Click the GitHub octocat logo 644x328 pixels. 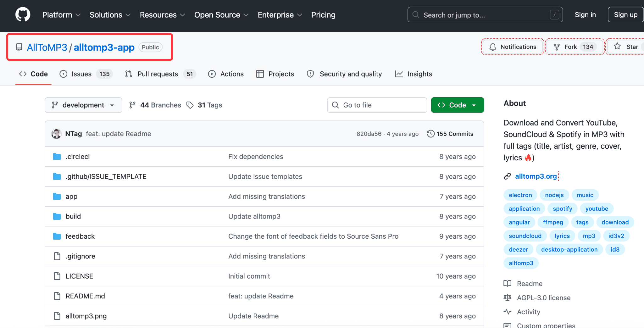23,15
